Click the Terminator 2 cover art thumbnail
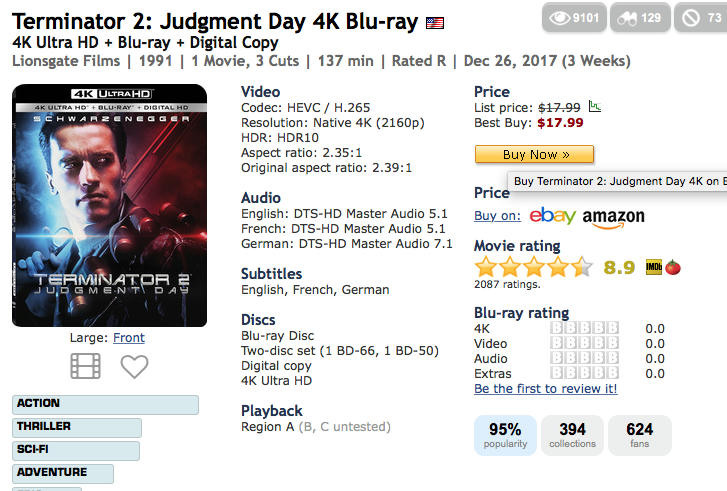727x491 pixels. pos(109,205)
